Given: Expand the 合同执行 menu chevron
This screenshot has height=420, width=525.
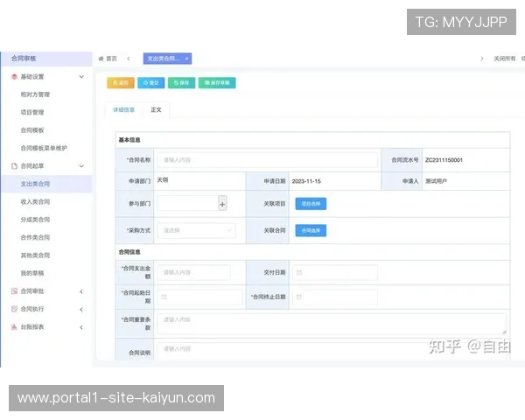Looking at the screenshot, I should point(81,309).
